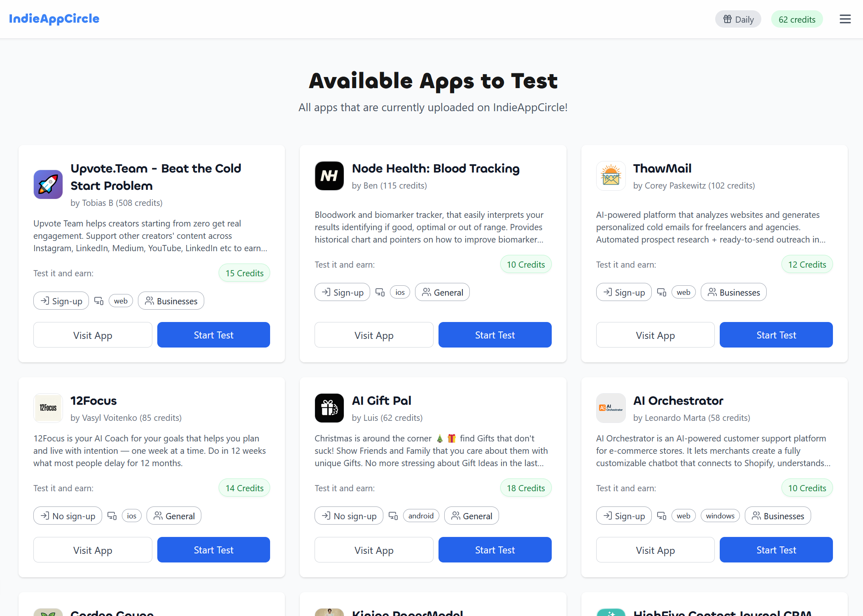The image size is (863, 616).
Task: Click the Node Health NH app icon
Action: coord(329,176)
